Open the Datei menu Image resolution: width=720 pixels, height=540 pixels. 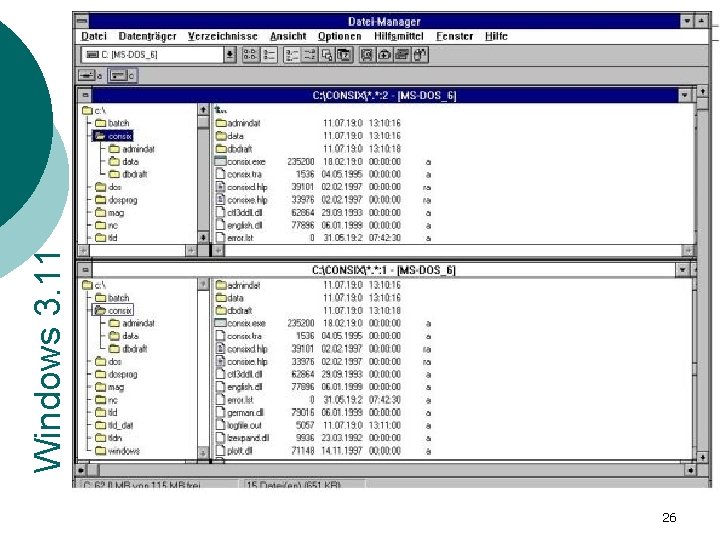pyautogui.click(x=94, y=36)
